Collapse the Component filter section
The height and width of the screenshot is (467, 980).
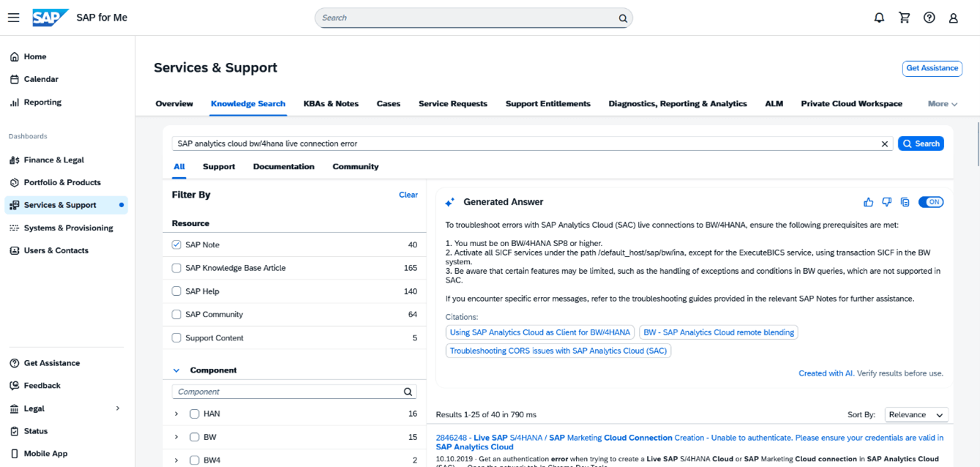[x=176, y=370]
